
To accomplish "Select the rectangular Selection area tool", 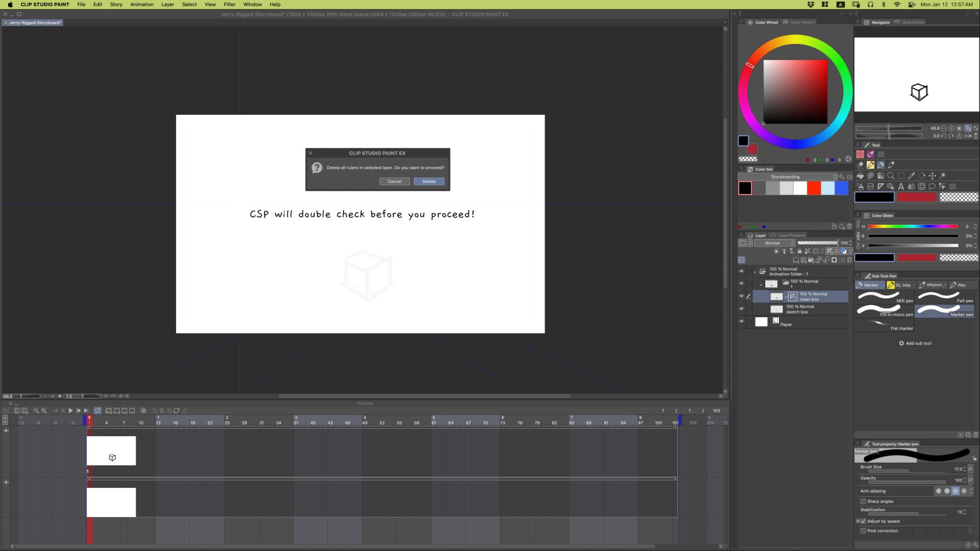I will (901, 175).
